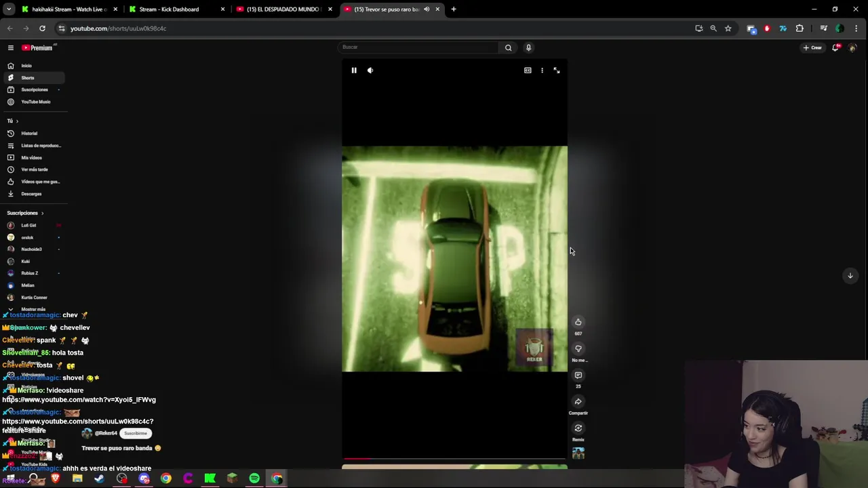Screen dimensions: 868x488
Task: Open Steam from the taskbar
Action: click(100, 479)
